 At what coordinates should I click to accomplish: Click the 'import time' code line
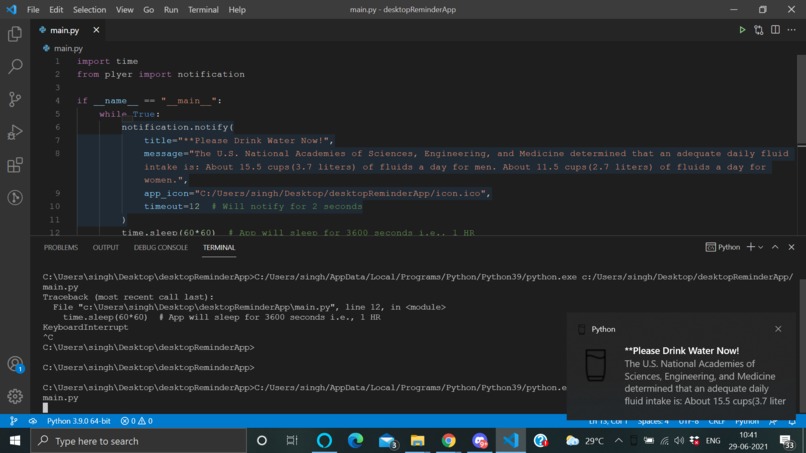pyautogui.click(x=107, y=61)
